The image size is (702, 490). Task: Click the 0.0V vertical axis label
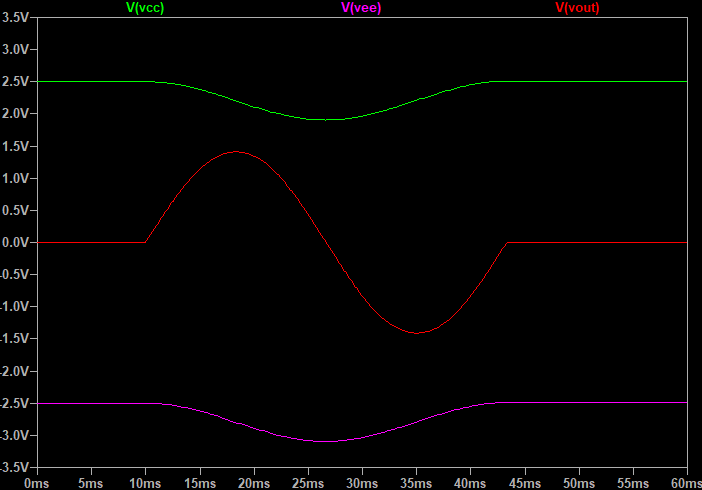[x=18, y=243]
